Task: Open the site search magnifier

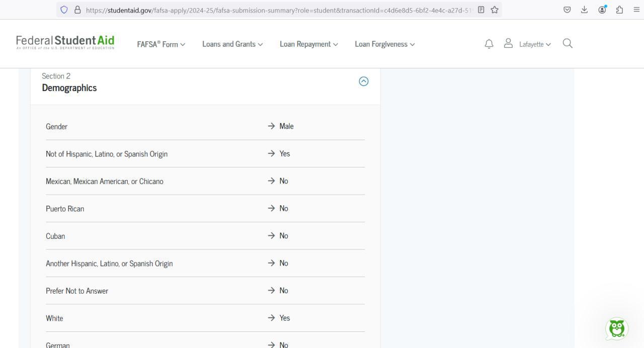Action: (x=568, y=44)
